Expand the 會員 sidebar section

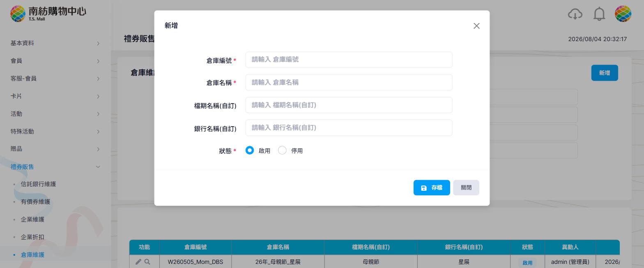(x=55, y=61)
